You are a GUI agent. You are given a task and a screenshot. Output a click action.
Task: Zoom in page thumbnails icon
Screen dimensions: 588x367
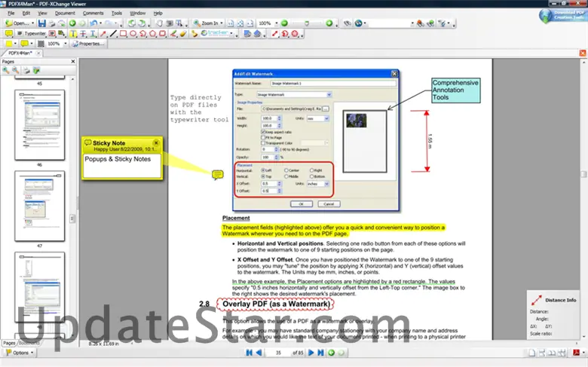pos(6,70)
